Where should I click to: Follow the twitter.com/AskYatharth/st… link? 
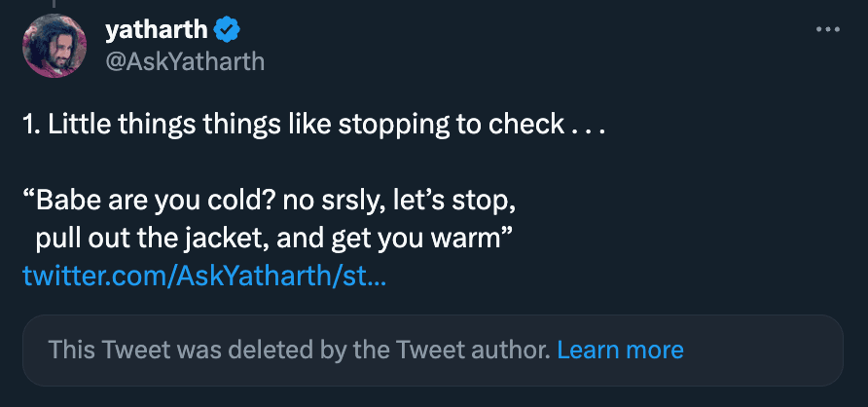pyautogui.click(x=204, y=277)
